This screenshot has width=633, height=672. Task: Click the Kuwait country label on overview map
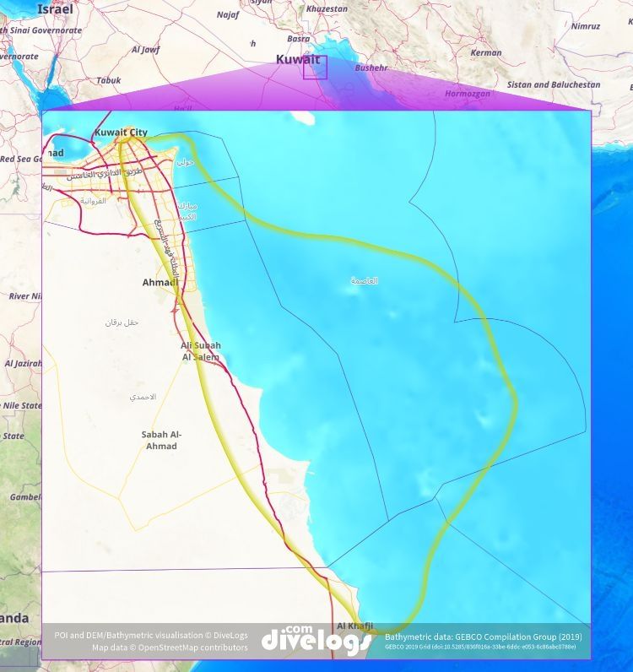point(298,60)
